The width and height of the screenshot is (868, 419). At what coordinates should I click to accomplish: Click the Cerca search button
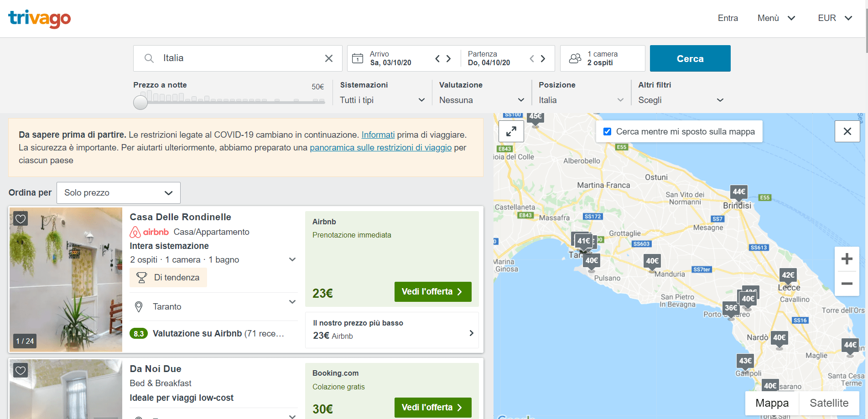click(x=690, y=58)
